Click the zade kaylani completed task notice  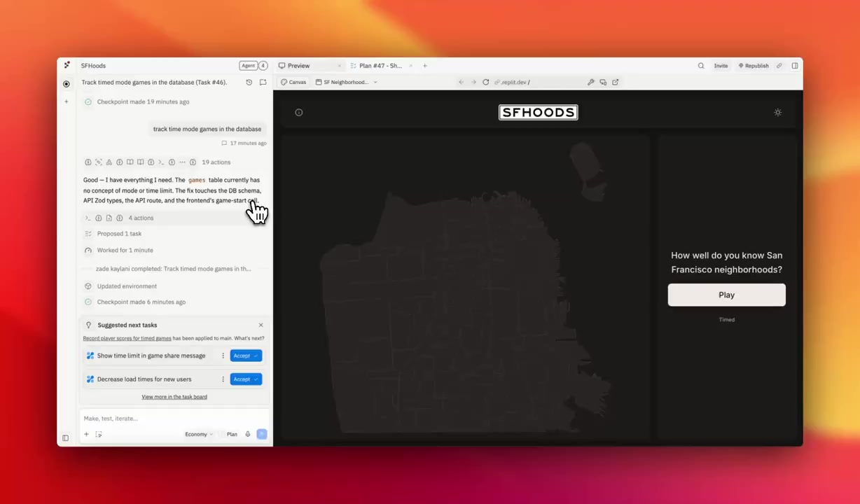click(x=173, y=269)
